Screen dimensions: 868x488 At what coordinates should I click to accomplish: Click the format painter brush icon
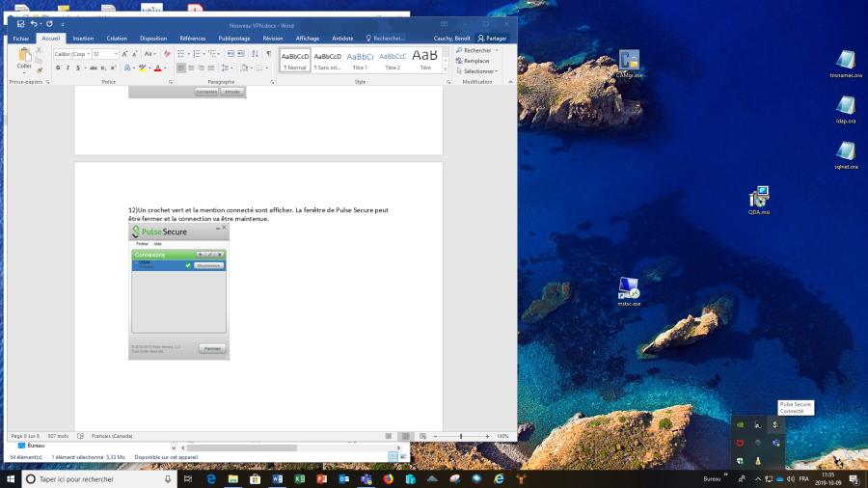click(39, 70)
